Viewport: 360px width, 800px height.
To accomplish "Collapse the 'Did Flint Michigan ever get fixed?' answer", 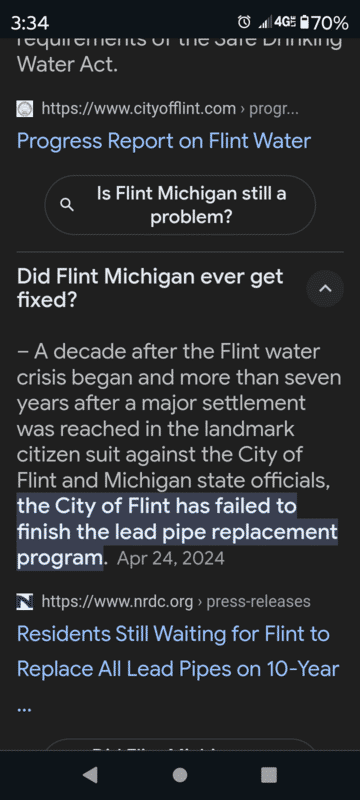I will click(325, 289).
